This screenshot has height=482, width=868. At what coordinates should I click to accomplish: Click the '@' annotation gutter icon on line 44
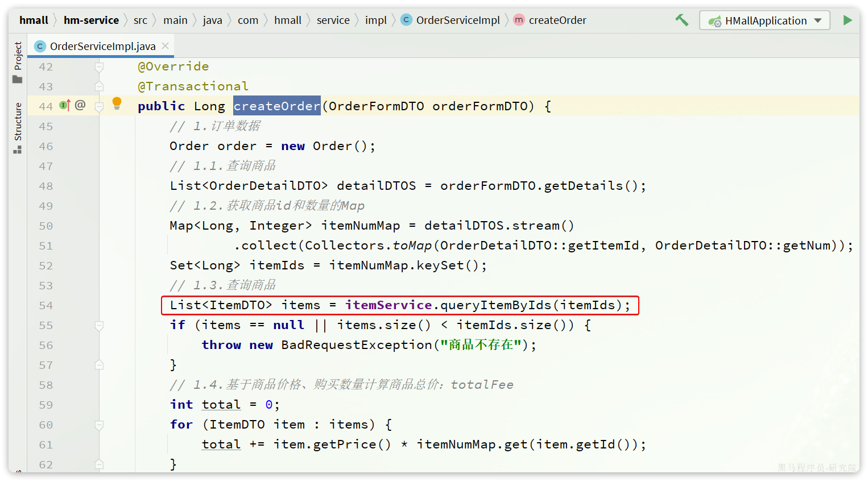pyautogui.click(x=81, y=106)
